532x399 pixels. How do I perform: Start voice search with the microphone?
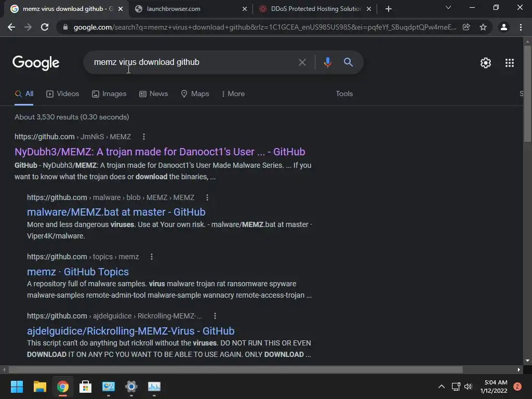pyautogui.click(x=327, y=62)
